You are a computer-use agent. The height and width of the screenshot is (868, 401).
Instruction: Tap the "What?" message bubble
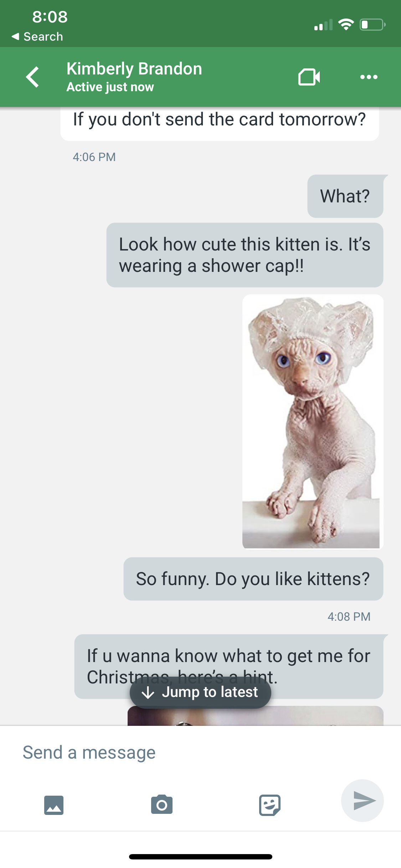click(x=345, y=196)
